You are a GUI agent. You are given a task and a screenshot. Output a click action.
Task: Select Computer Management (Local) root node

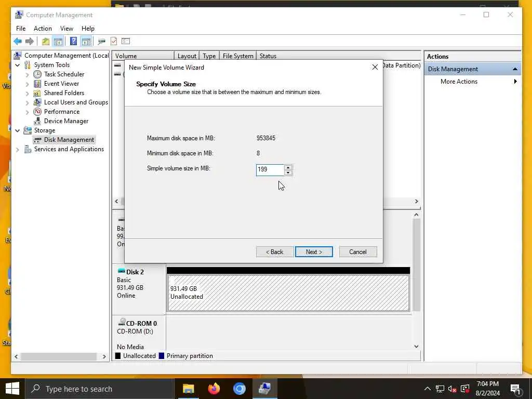66,56
